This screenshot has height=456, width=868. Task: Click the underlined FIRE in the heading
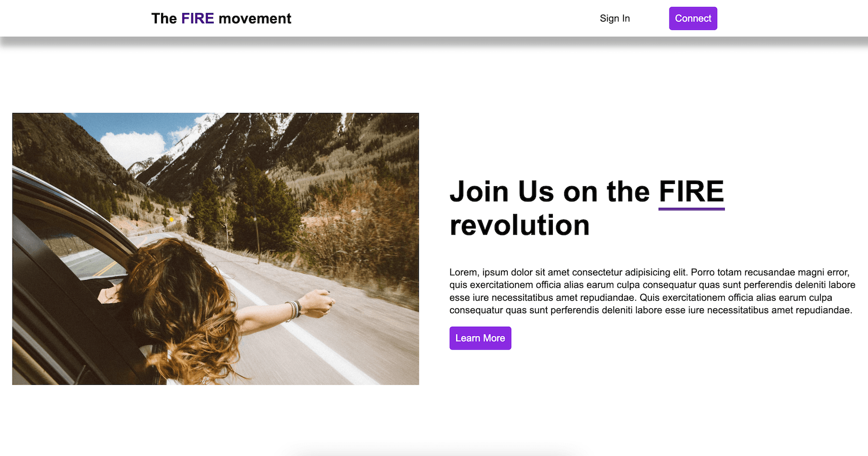pyautogui.click(x=692, y=192)
